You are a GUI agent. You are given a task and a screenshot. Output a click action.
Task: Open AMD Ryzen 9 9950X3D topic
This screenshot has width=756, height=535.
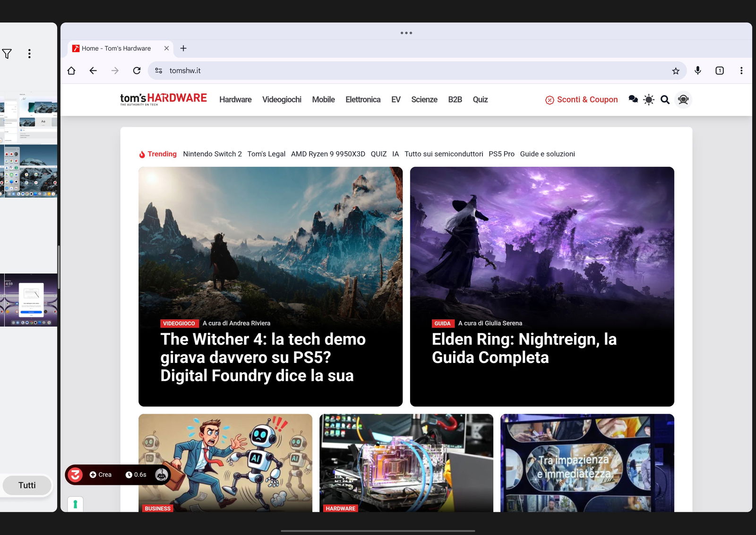328,154
